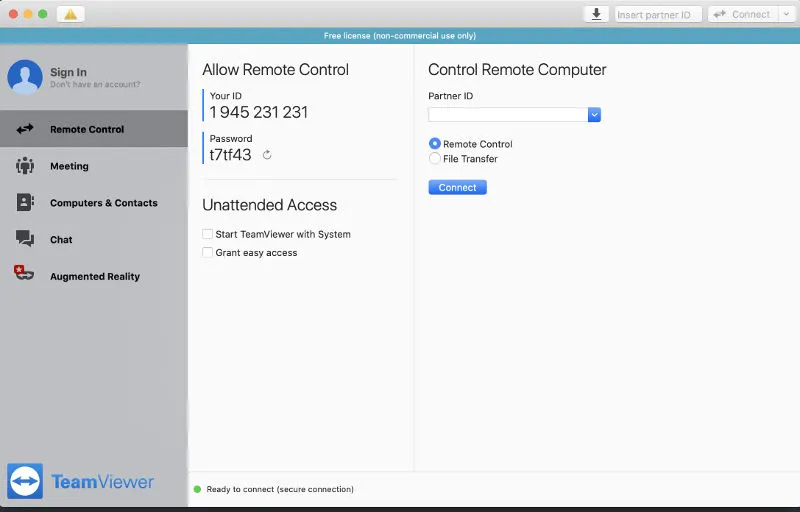Click the title bar Connect button
The height and width of the screenshot is (512, 800).
point(743,14)
